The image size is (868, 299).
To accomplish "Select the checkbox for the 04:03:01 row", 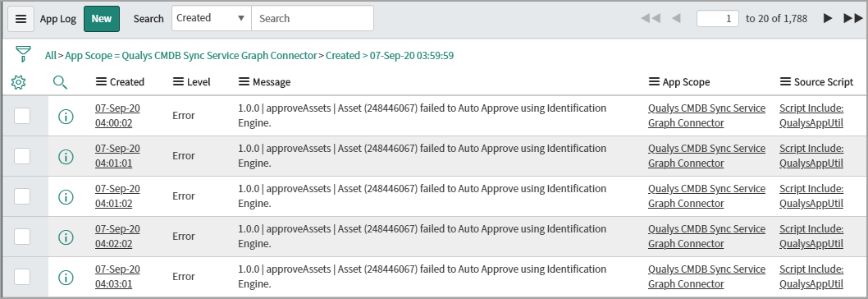I will (22, 276).
